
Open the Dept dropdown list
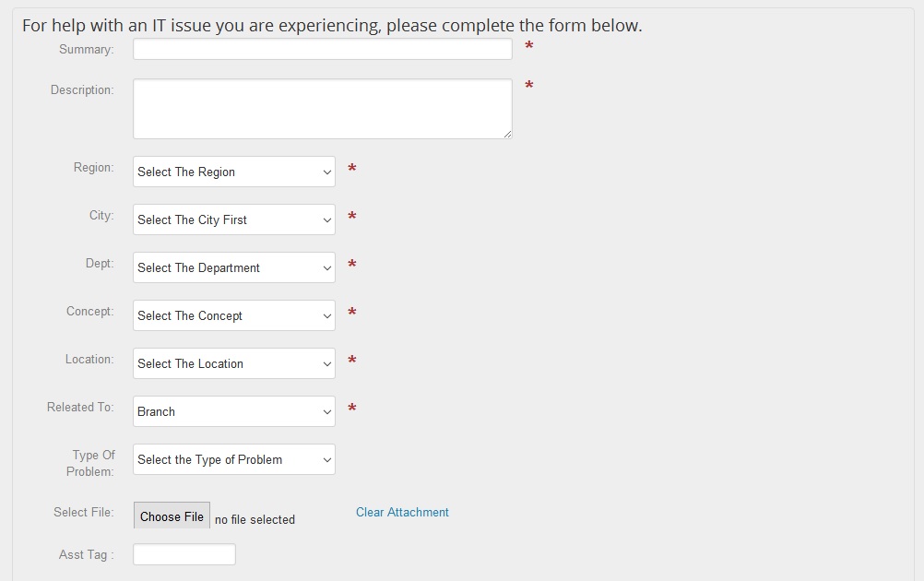coord(233,267)
